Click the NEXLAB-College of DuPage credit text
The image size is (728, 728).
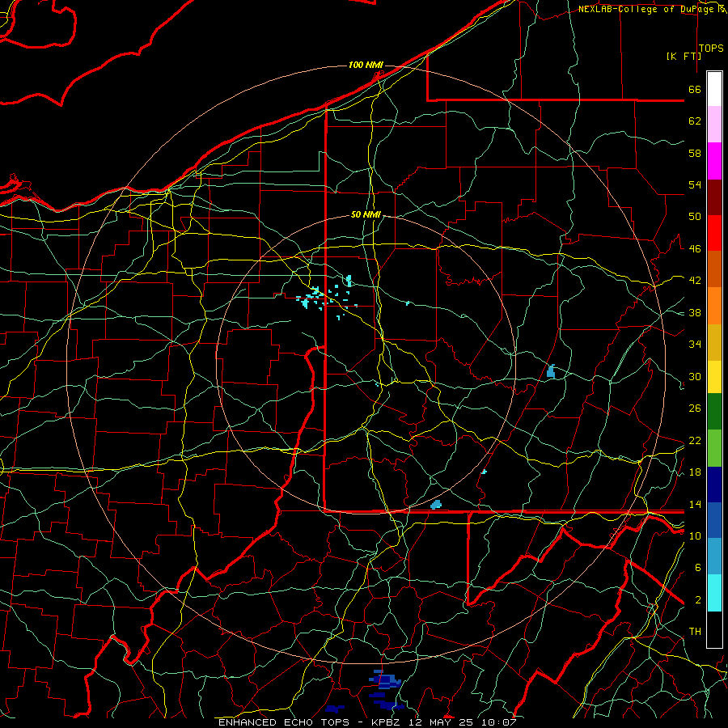click(648, 9)
